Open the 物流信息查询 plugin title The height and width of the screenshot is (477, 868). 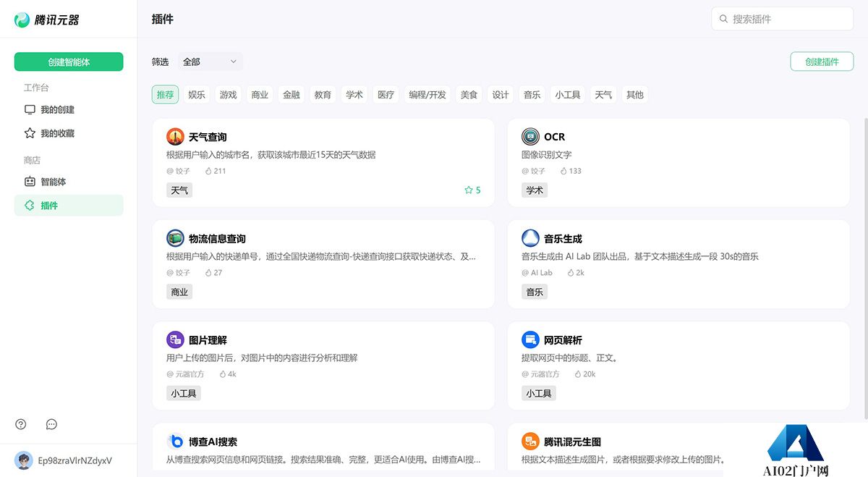pos(217,239)
